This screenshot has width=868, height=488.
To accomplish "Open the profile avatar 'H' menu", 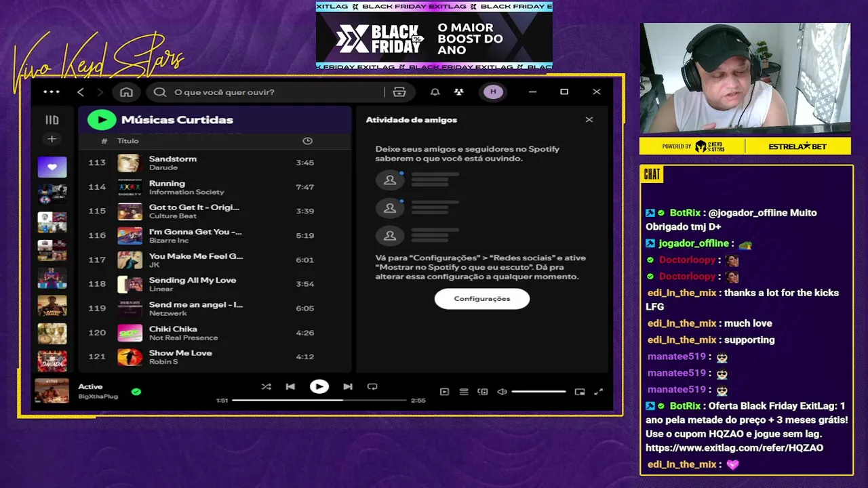I will click(x=493, y=92).
